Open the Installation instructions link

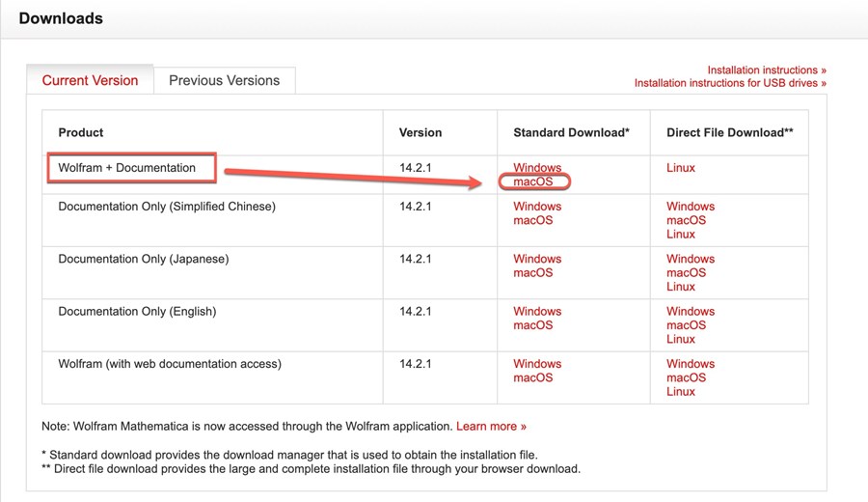tap(767, 70)
